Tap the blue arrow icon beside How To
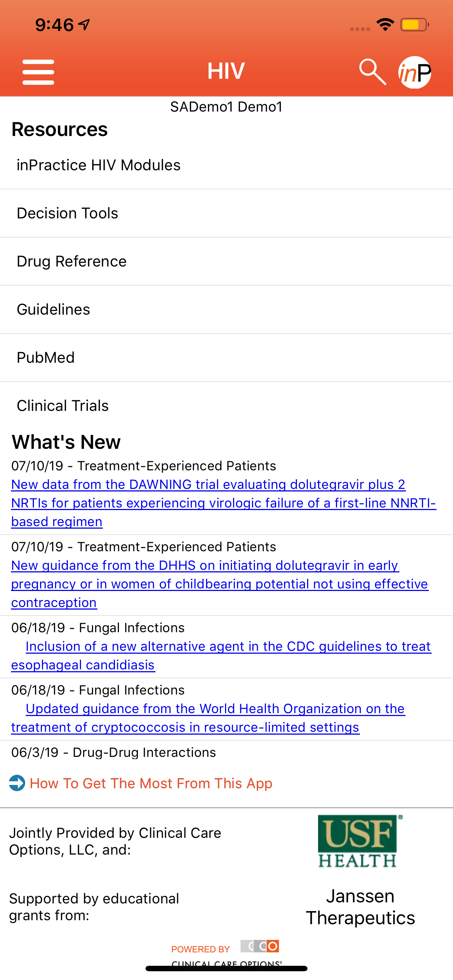The width and height of the screenshot is (453, 980). (x=17, y=783)
